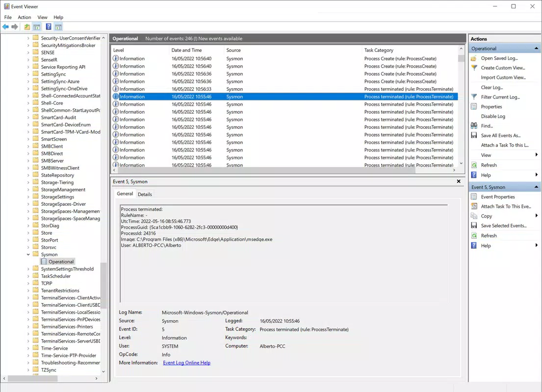Click Clear Log action

click(x=492, y=87)
